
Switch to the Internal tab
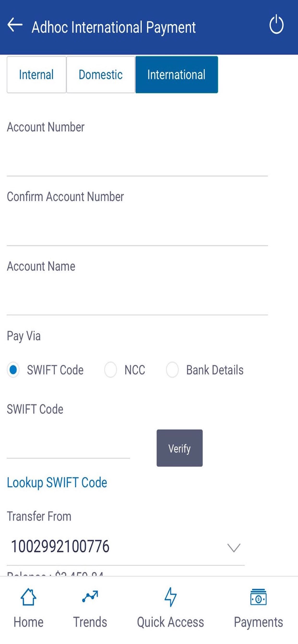click(x=36, y=75)
